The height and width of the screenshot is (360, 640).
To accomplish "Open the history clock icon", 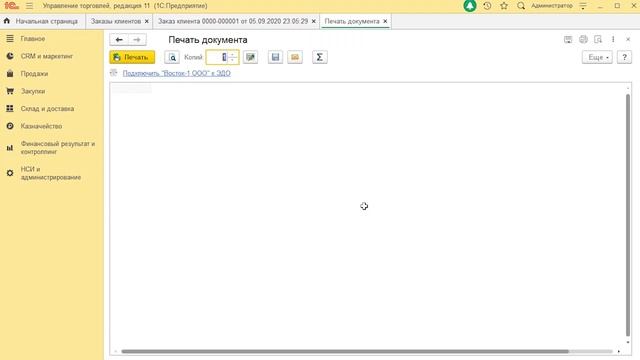I will coord(487,6).
